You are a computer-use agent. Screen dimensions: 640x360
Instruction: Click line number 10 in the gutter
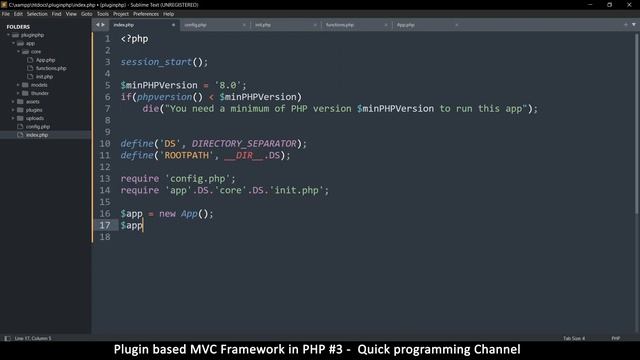(104, 144)
